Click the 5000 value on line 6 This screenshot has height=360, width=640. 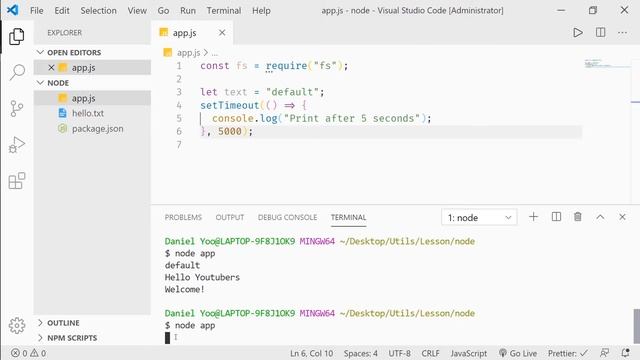(229, 131)
